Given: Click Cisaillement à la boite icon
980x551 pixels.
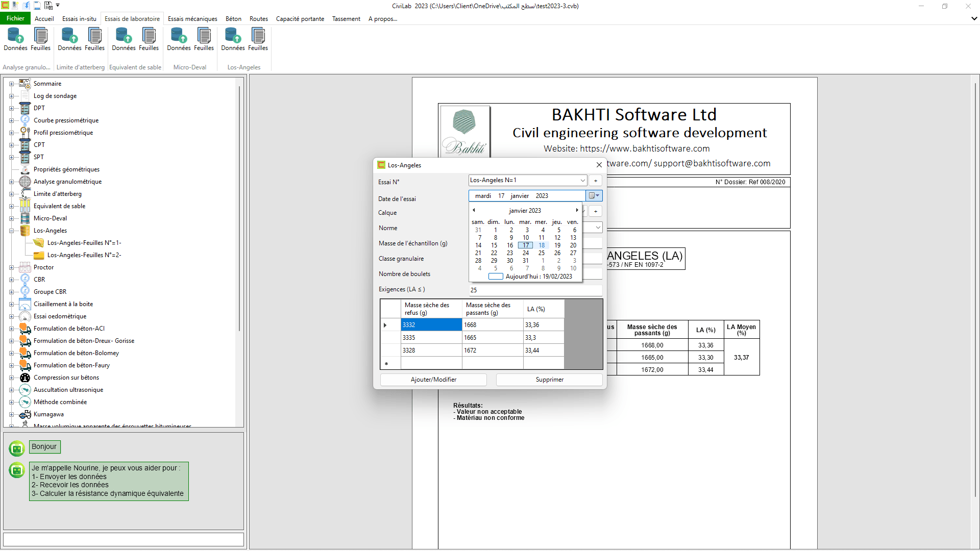Looking at the screenshot, I should 25,304.
